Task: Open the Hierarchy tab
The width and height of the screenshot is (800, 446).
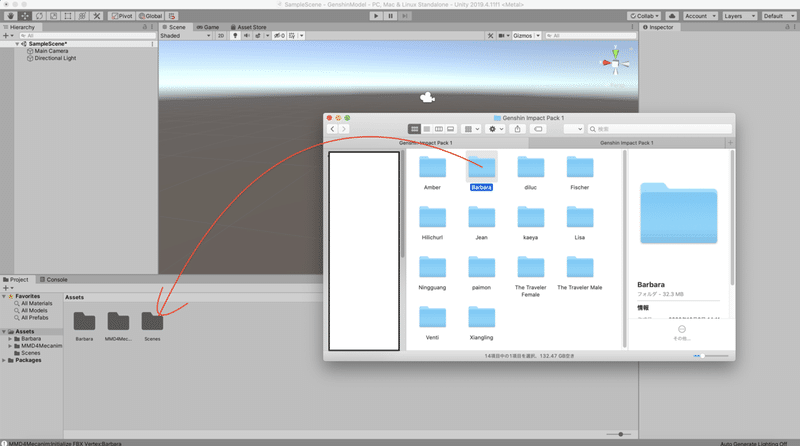Action: (19, 27)
